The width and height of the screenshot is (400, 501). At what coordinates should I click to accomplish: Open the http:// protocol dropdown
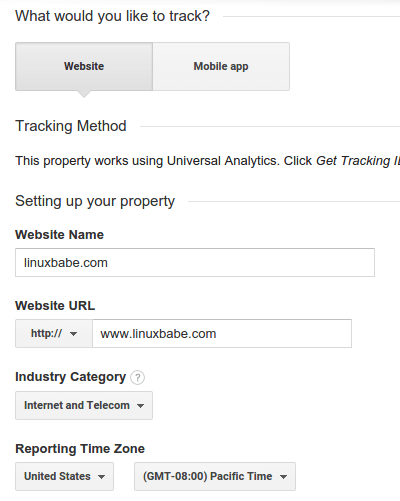[54, 333]
